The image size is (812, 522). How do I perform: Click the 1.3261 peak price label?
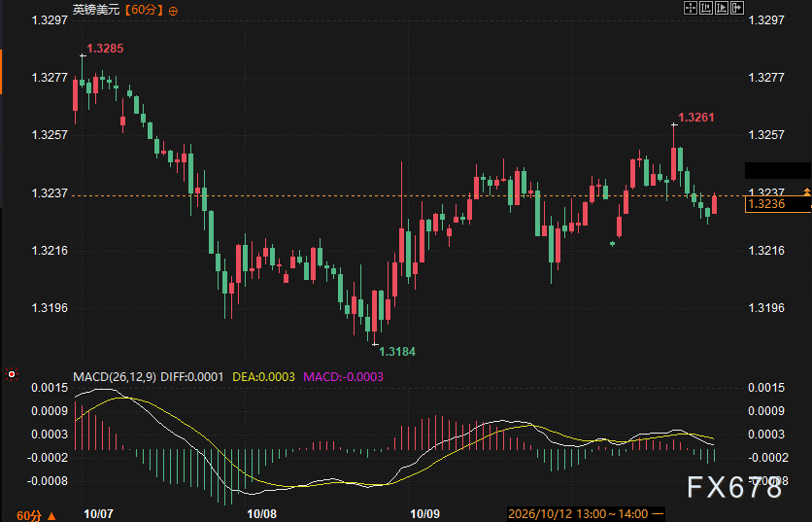click(x=696, y=118)
